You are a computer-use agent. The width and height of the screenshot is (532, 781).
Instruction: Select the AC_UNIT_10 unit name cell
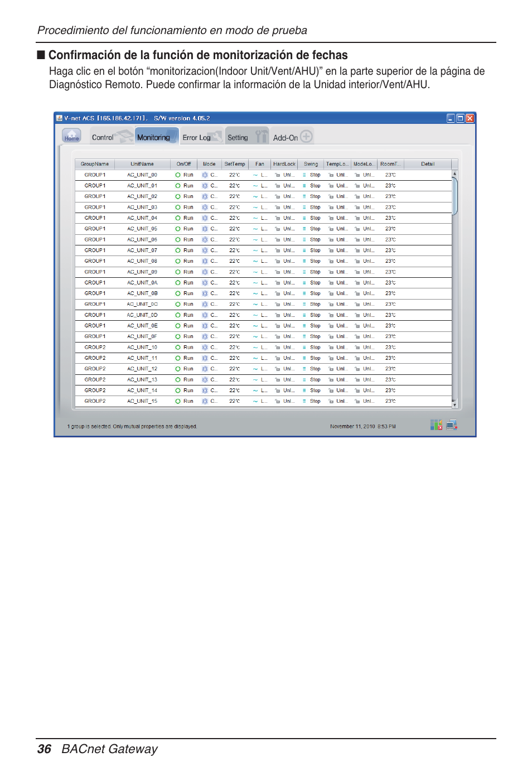click(142, 348)
